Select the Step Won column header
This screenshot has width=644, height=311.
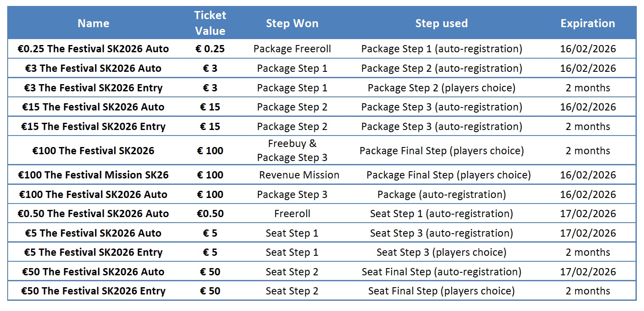pyautogui.click(x=292, y=23)
